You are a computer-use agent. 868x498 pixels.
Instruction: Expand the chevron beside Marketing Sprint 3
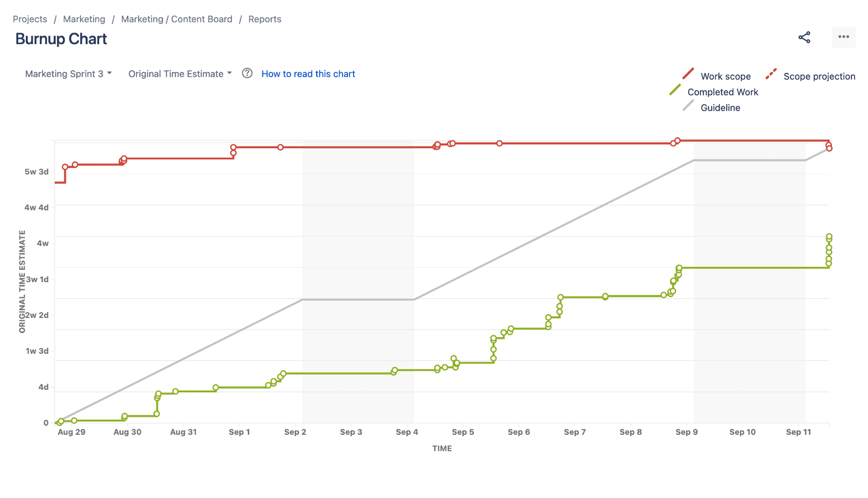click(109, 73)
